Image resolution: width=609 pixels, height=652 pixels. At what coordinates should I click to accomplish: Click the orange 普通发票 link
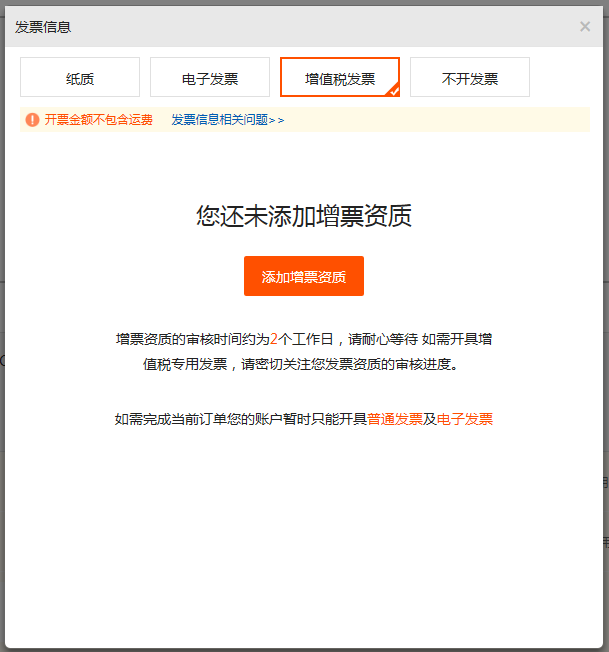tap(395, 420)
